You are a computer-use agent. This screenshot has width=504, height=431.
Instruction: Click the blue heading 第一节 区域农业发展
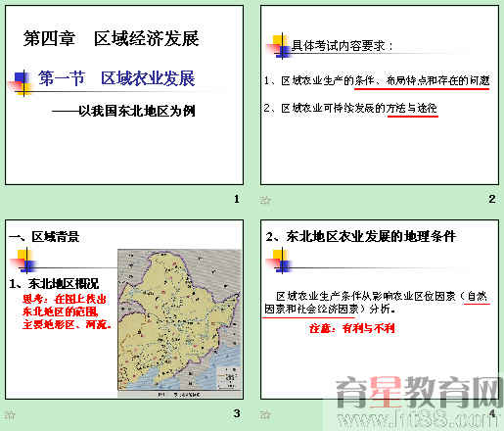[x=116, y=78]
